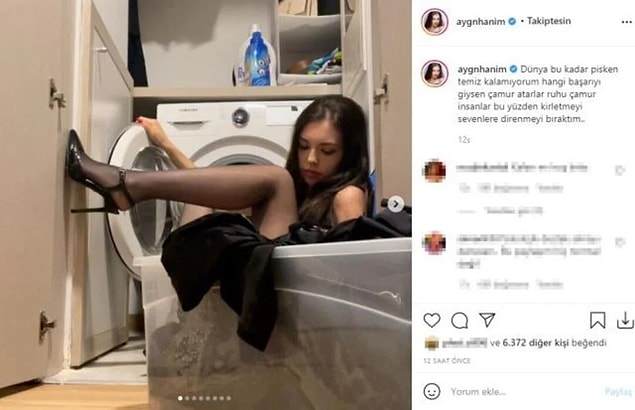This screenshot has width=635, height=410.
Task: Open first commenter's avatar
Action: [435, 171]
